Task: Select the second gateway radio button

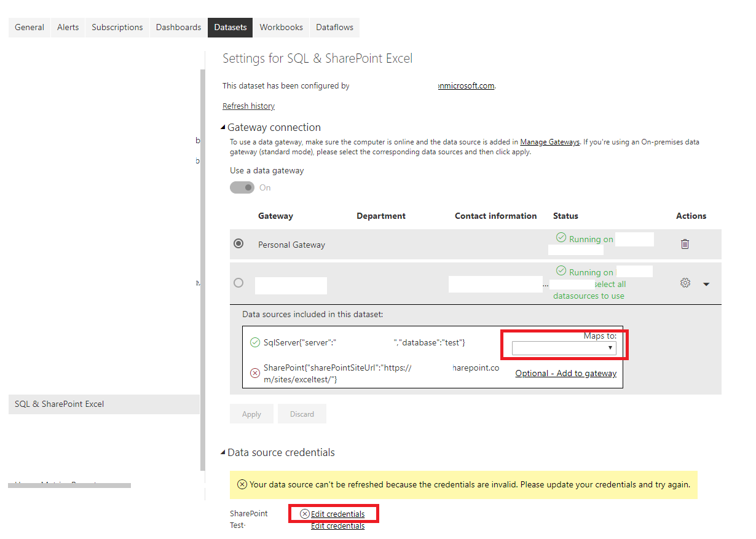Action: (x=238, y=283)
